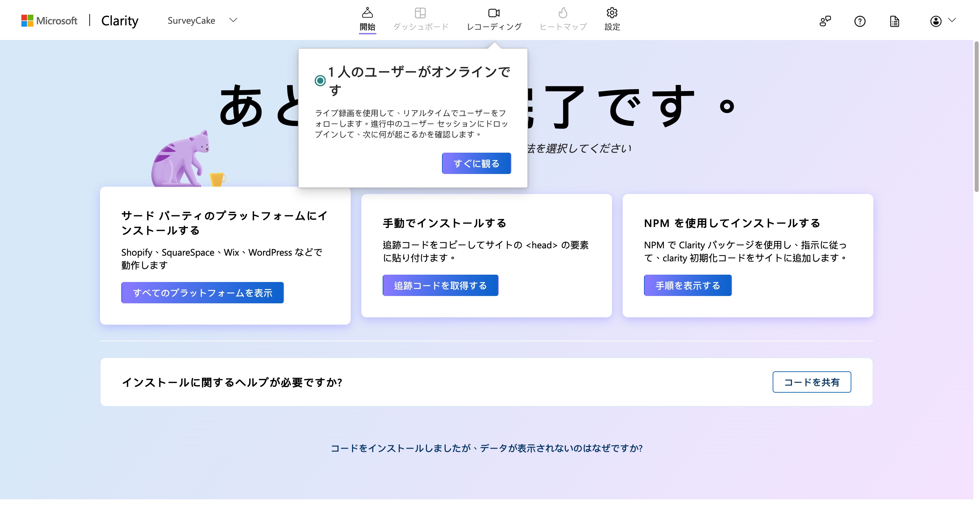Click the 手動でインストールする heading
Image resolution: width=980 pixels, height=532 pixels.
[444, 223]
